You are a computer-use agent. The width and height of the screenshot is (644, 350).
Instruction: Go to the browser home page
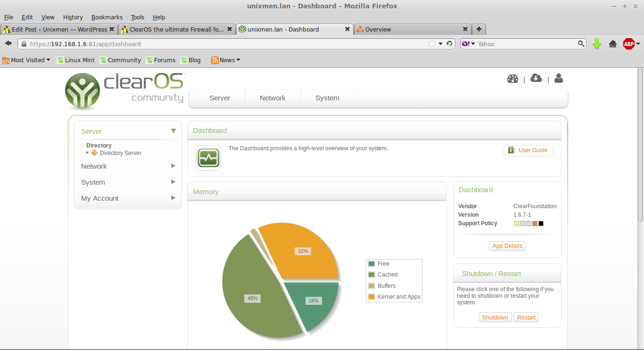[x=613, y=44]
